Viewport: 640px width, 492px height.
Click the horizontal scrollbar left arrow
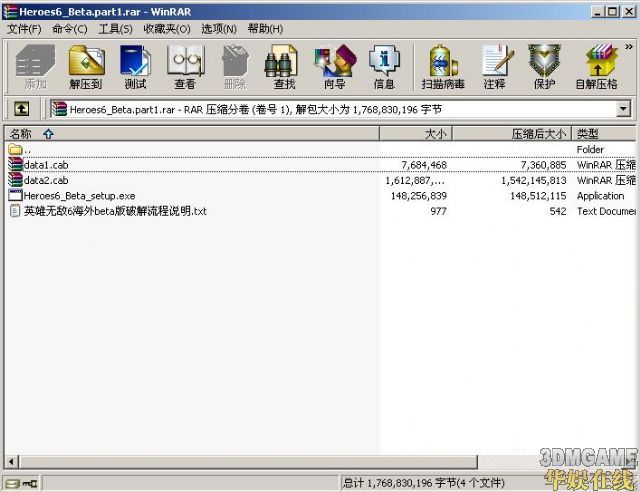pyautogui.click(x=11, y=462)
